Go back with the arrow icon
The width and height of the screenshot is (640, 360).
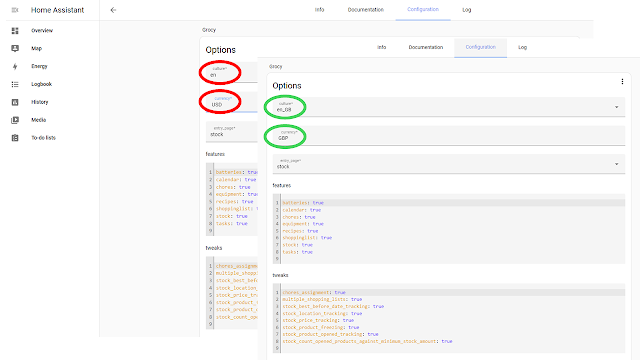coord(113,10)
